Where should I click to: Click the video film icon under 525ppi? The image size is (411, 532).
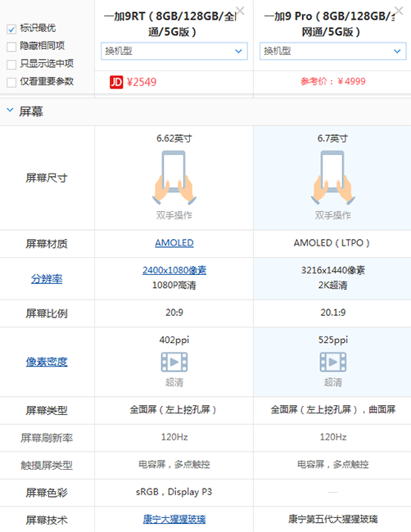[x=333, y=362]
